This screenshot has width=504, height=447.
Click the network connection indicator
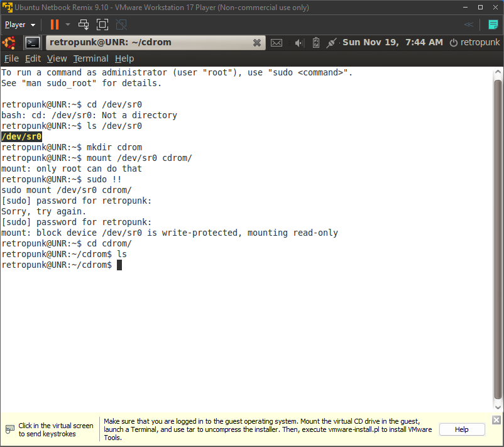331,43
